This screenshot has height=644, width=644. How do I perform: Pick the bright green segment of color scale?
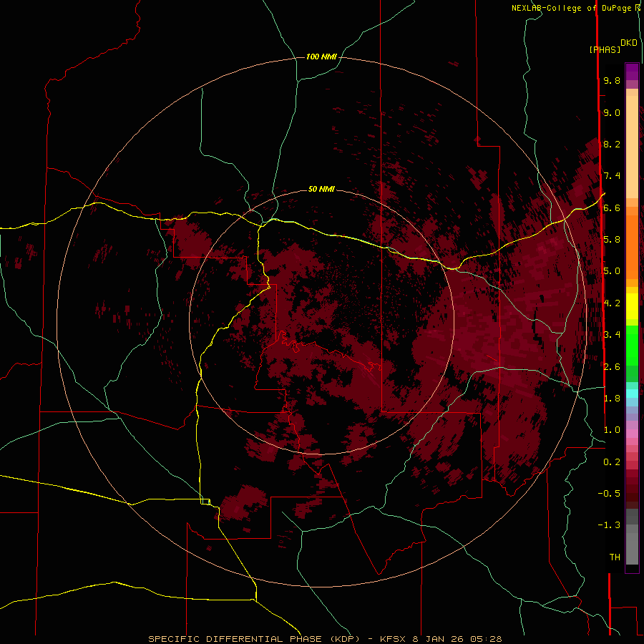pyautogui.click(x=632, y=345)
